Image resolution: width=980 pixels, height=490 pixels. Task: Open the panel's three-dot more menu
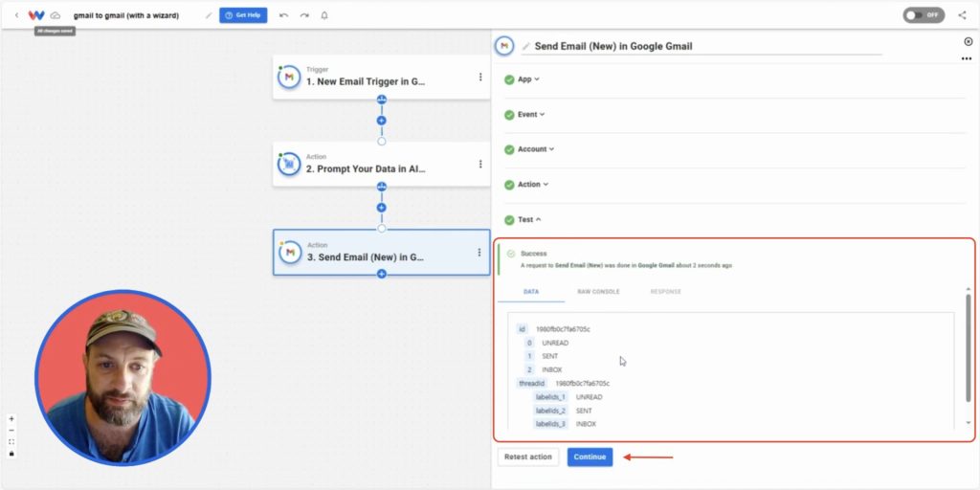coord(967,58)
